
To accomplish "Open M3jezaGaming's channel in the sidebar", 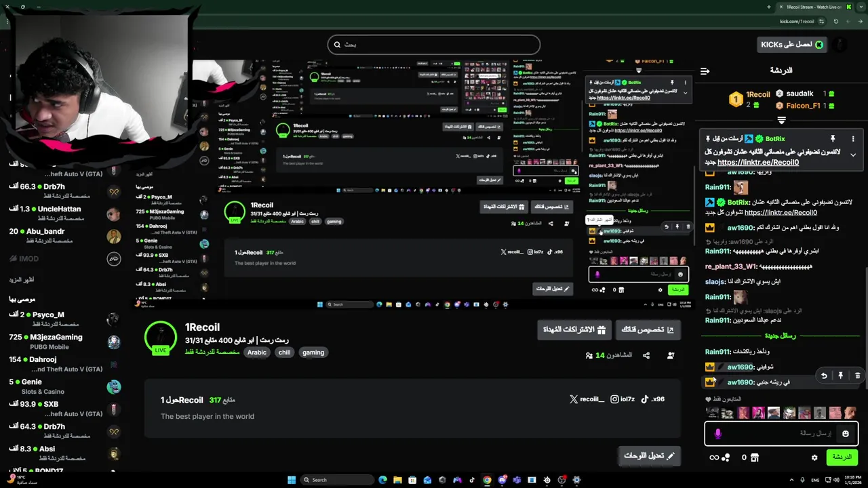I will (x=64, y=342).
